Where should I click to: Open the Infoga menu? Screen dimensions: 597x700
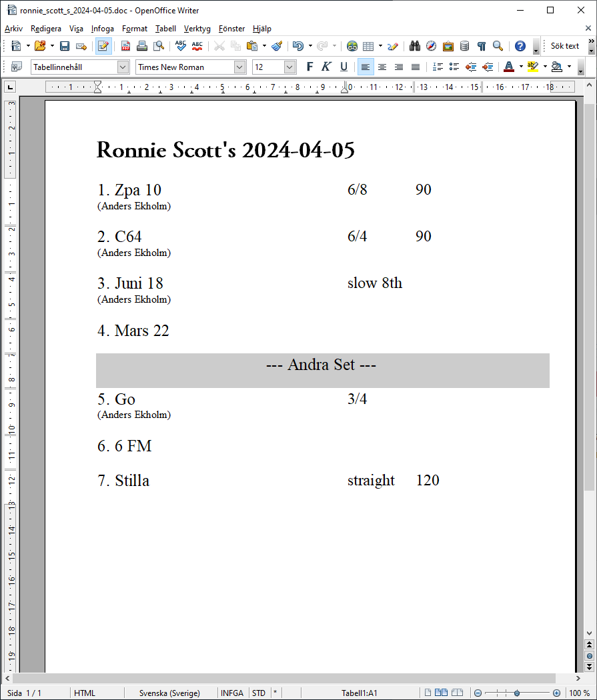pos(103,29)
